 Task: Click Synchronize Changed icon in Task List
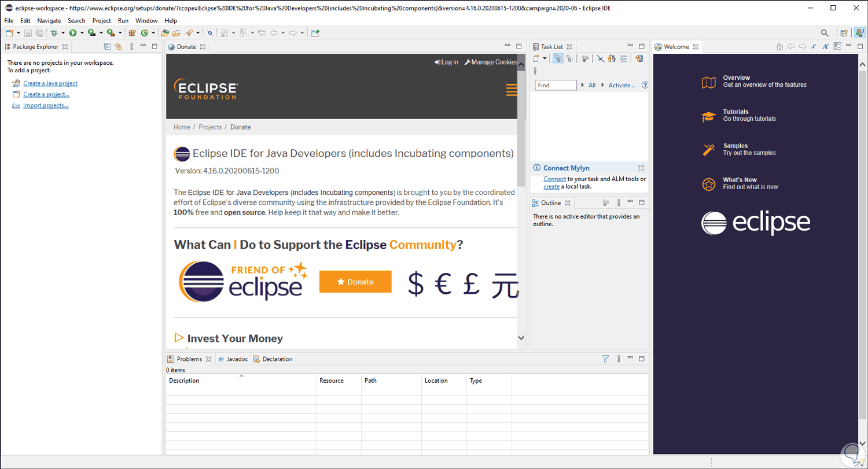[639, 58]
